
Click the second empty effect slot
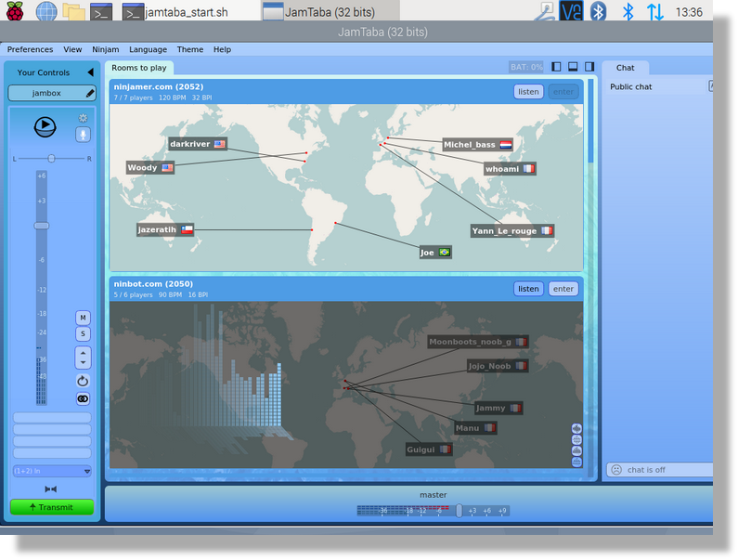52,429
